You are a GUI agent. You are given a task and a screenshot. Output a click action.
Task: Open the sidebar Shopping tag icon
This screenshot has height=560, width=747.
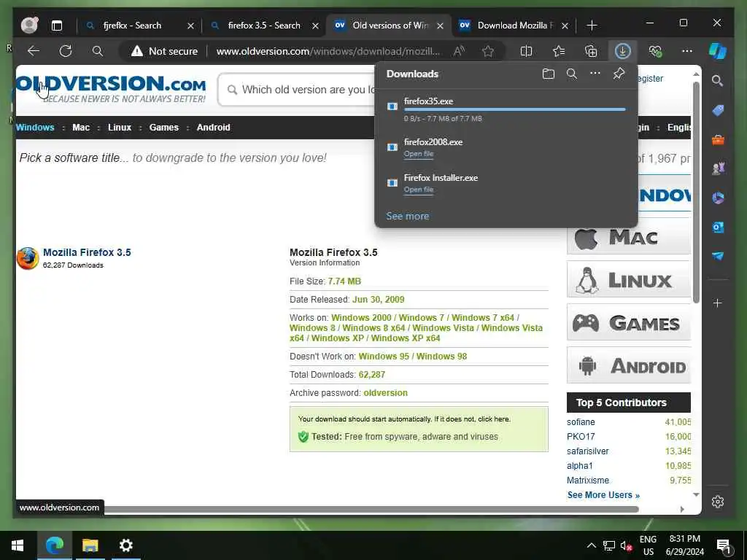[718, 111]
